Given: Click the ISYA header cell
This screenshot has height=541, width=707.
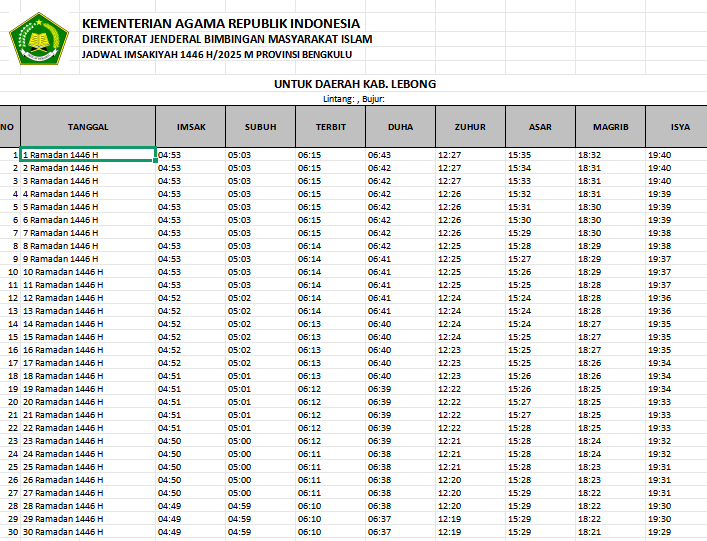Looking at the screenshot, I should (675, 127).
